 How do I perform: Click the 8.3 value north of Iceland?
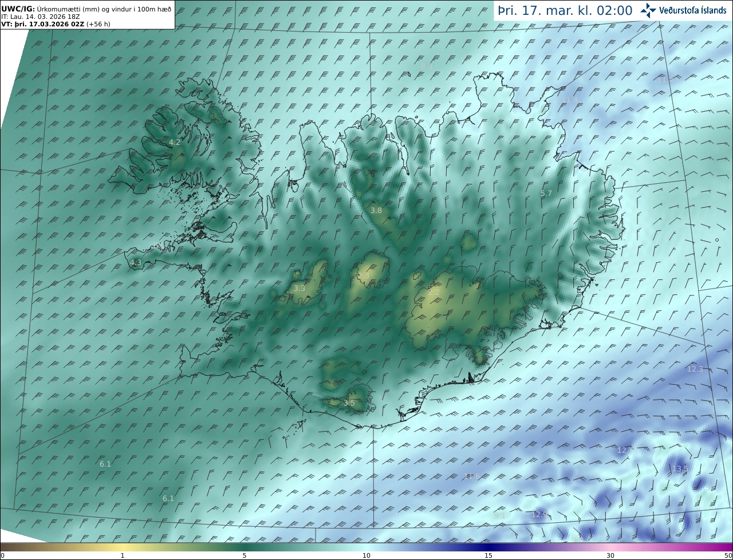click(x=427, y=66)
